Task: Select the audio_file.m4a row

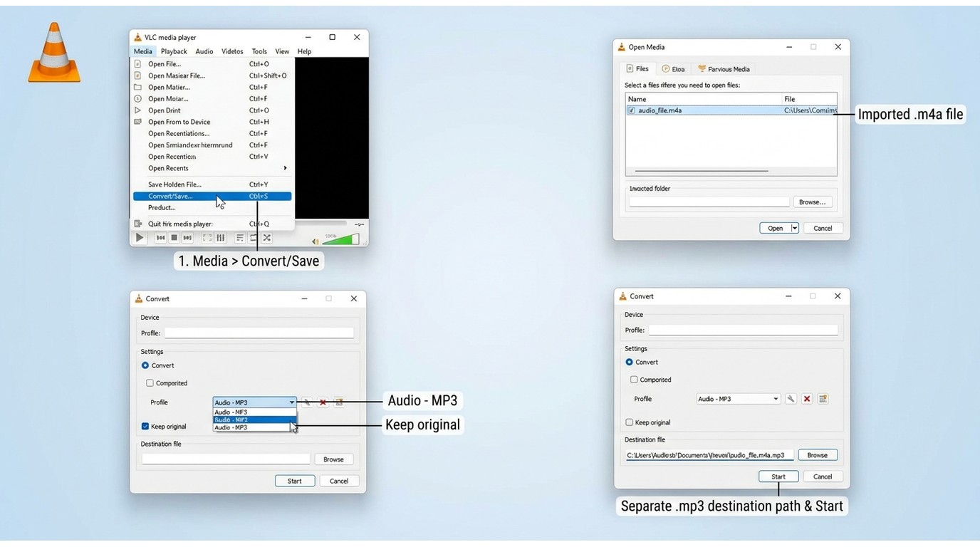Action: pos(731,110)
